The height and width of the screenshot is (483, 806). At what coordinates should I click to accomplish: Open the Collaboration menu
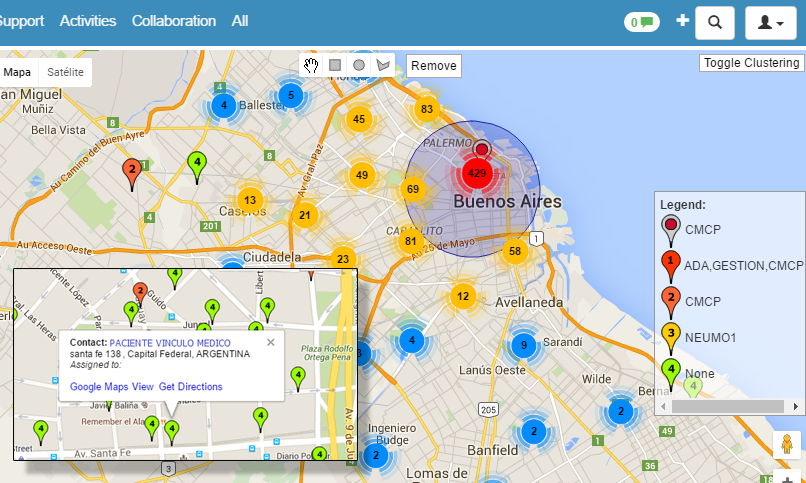point(173,21)
